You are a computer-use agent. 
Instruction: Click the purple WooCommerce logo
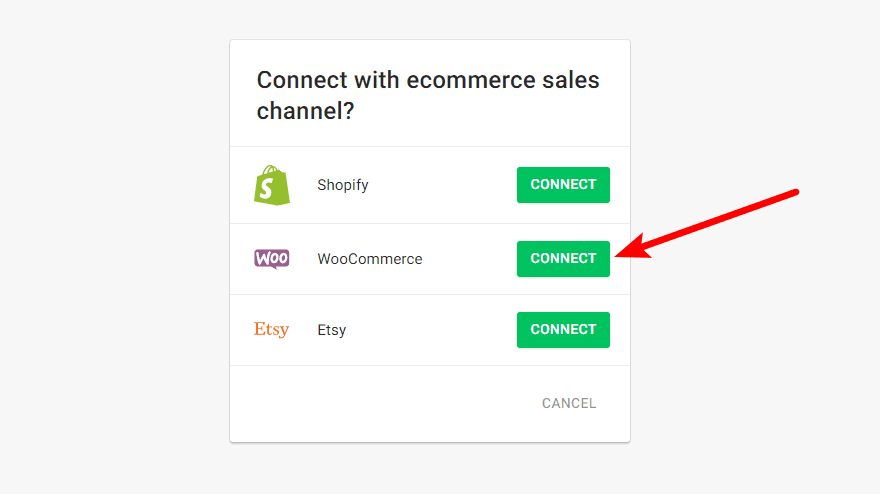point(272,259)
